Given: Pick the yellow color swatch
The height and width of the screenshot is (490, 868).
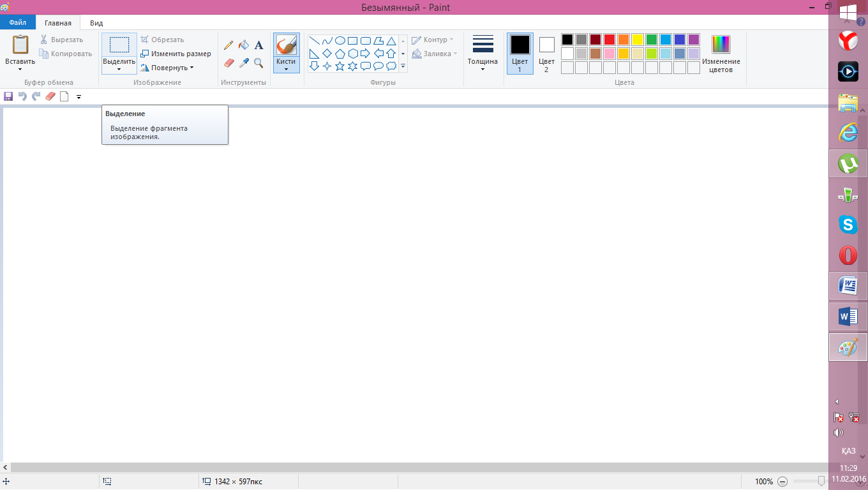Looking at the screenshot, I should (638, 40).
